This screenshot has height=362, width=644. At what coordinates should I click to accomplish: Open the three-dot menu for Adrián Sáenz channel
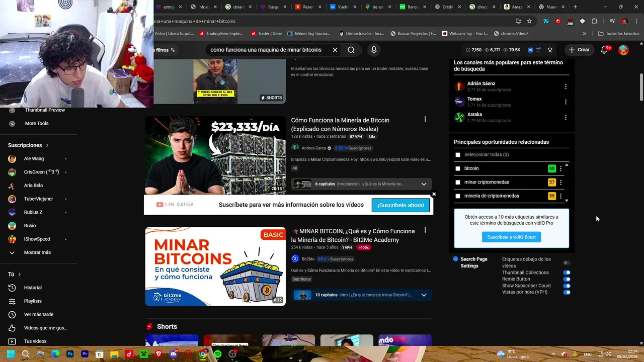pos(566,86)
